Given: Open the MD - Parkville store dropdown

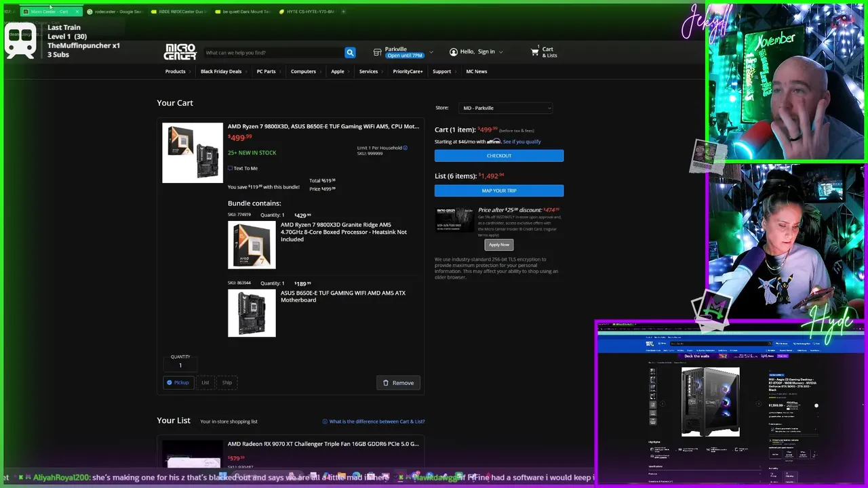Looking at the screenshot, I should (x=506, y=108).
